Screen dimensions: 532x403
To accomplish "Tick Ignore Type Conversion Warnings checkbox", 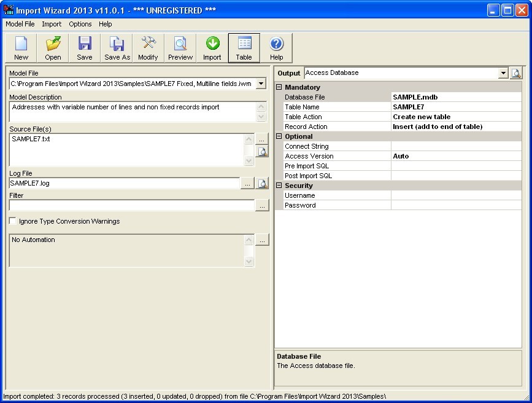I will (12, 221).
